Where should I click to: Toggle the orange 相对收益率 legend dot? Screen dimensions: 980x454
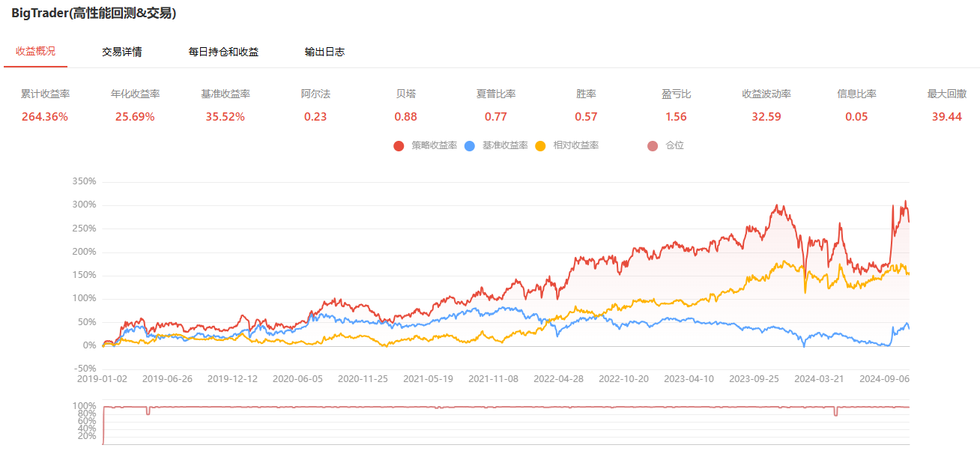541,146
